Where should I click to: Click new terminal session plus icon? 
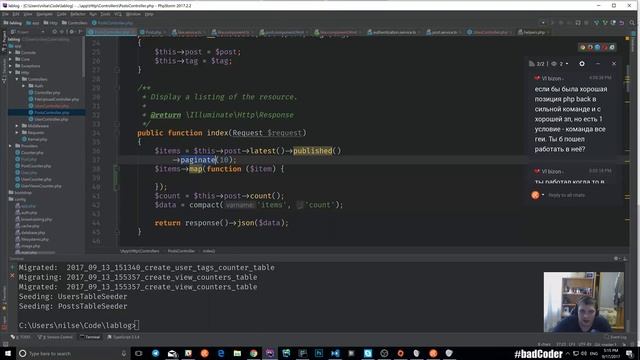(x=12, y=267)
